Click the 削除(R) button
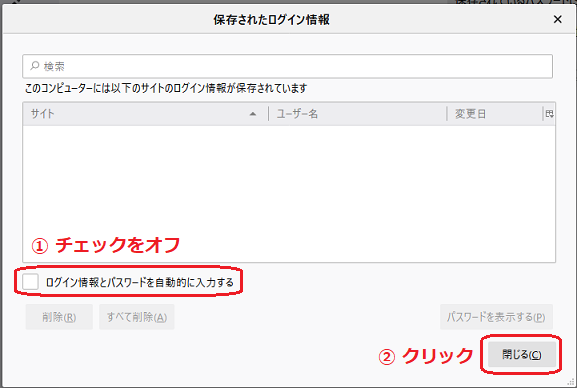This screenshot has height=388, width=577. click(x=59, y=317)
